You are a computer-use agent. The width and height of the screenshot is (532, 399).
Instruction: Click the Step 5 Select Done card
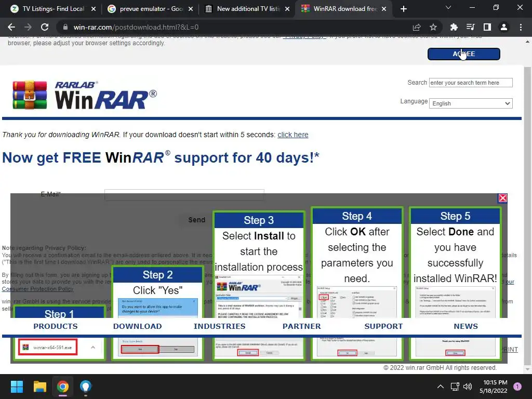click(x=455, y=283)
